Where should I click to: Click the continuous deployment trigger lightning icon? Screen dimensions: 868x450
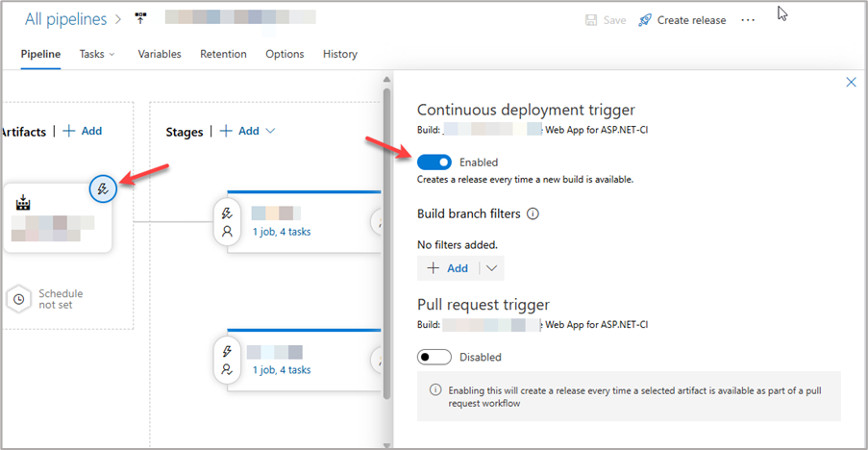104,189
